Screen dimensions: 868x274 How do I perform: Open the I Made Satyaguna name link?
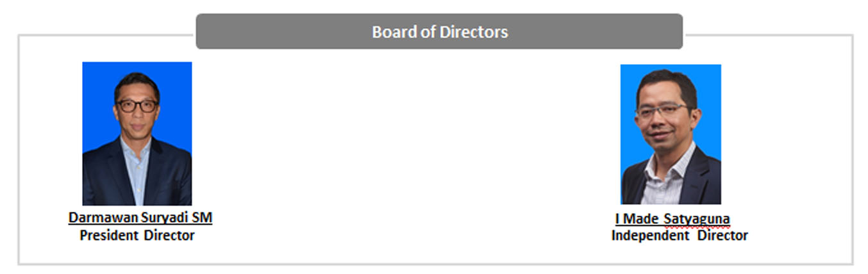tap(672, 220)
